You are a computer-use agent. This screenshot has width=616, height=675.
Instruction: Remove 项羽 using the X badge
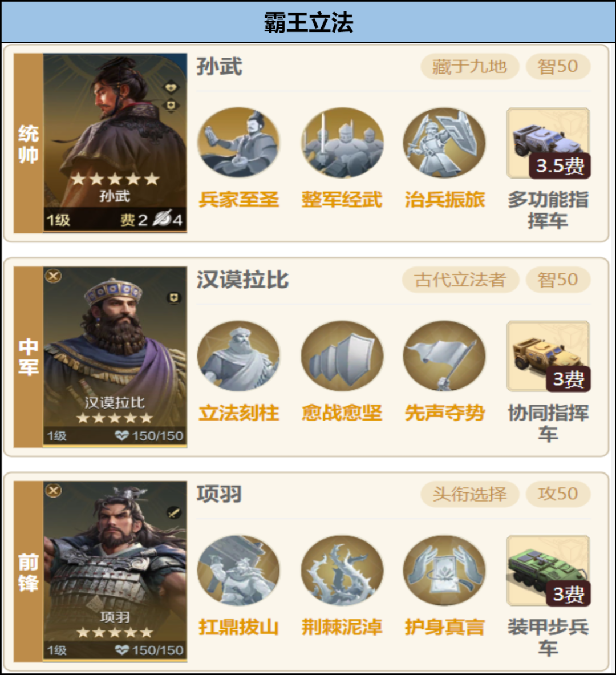point(54,490)
